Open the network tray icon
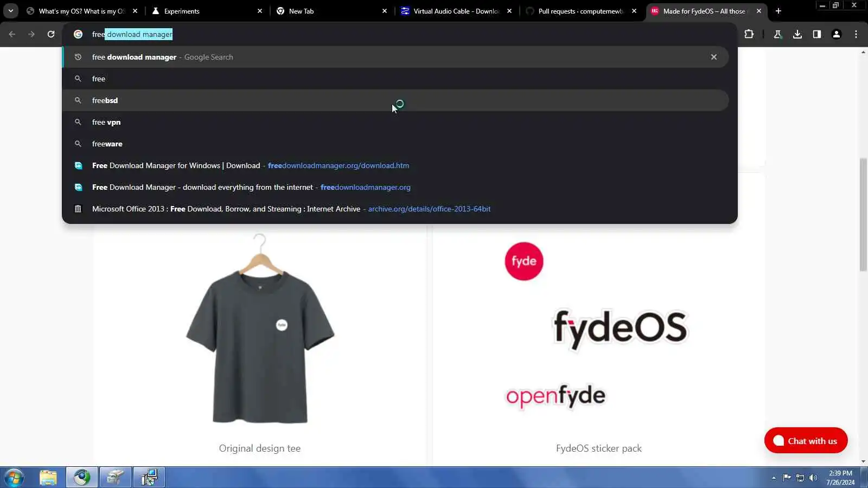The height and width of the screenshot is (488, 868). tap(800, 478)
